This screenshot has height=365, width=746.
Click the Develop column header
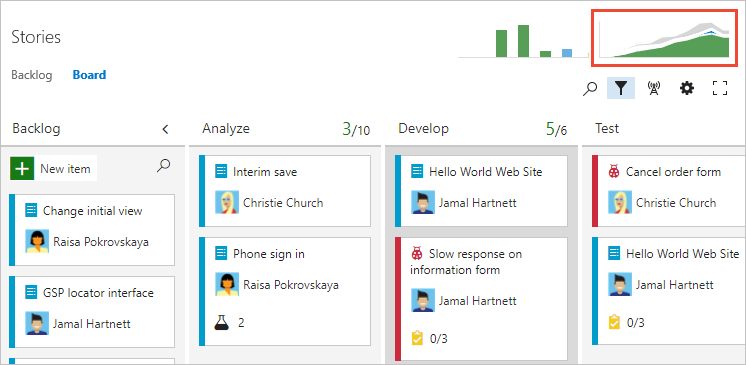tap(423, 128)
